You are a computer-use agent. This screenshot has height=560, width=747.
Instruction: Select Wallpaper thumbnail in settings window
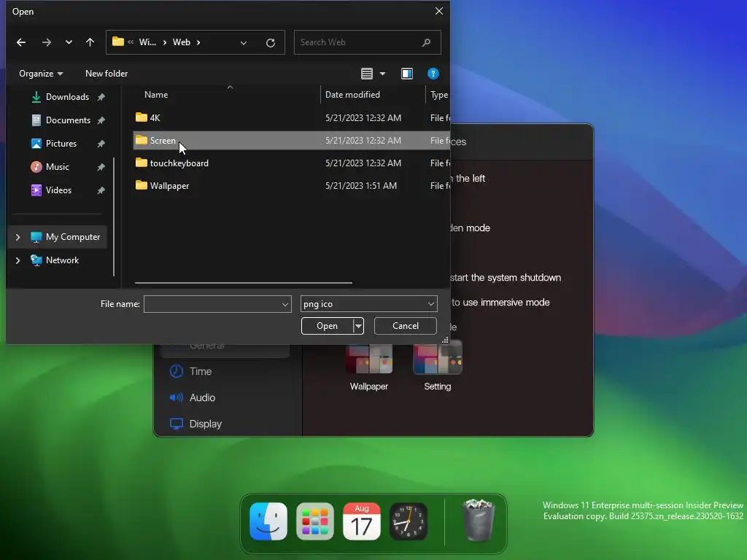click(368, 358)
